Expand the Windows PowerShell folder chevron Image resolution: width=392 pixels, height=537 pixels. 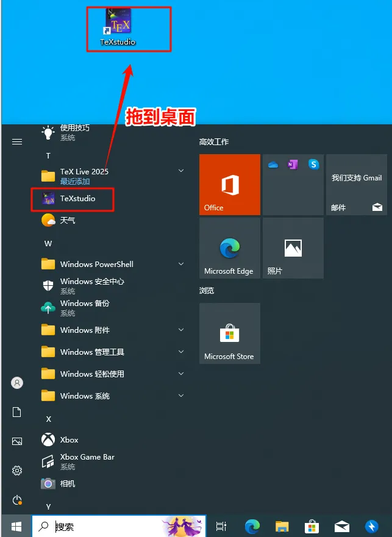181,264
